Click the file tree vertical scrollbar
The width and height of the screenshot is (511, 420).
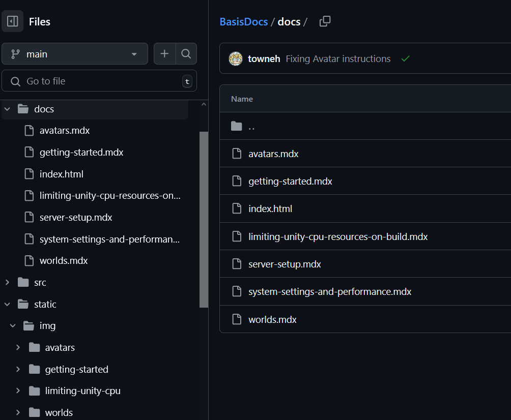tap(204, 219)
